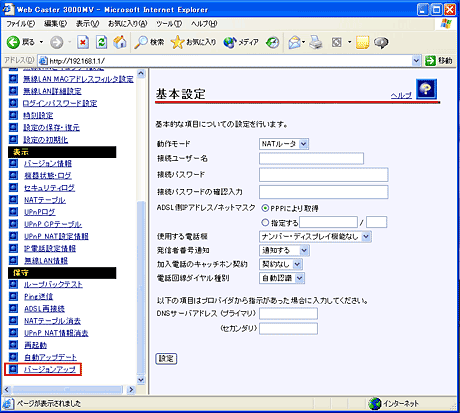
Task: Click the Messenger speech bubble icon
Action: (x=381, y=42)
